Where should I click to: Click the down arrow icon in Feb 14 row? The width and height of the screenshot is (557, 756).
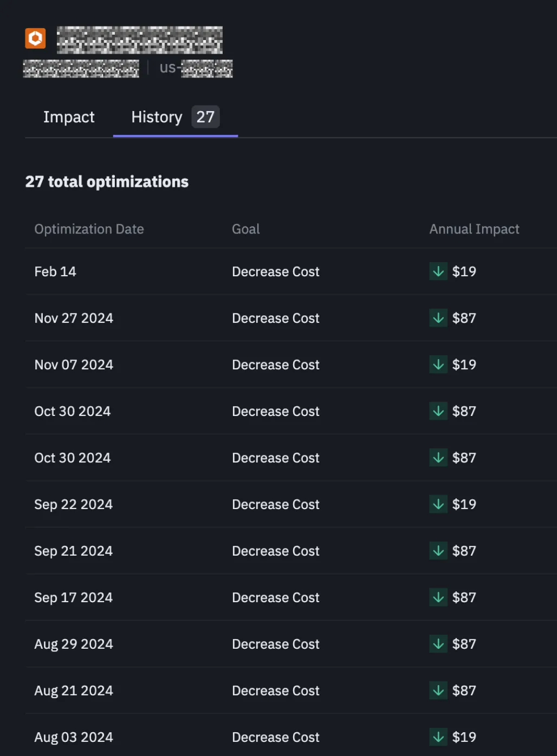(x=438, y=271)
